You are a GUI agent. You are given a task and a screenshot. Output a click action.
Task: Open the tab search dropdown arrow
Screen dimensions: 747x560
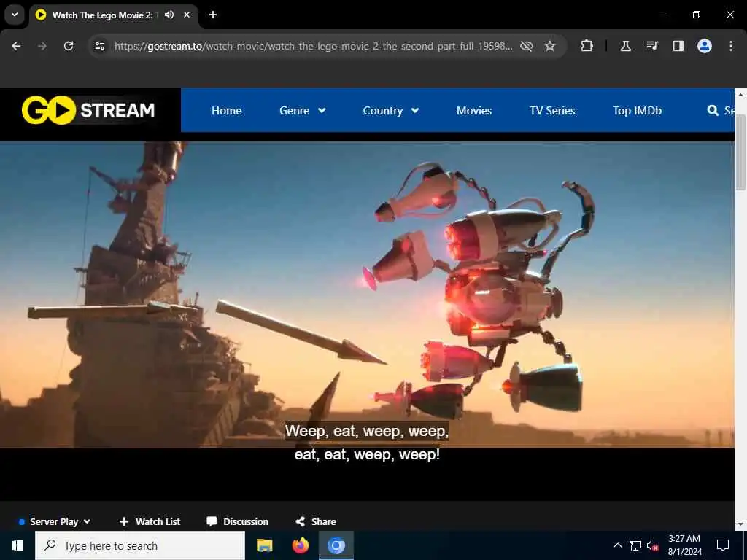pos(15,15)
